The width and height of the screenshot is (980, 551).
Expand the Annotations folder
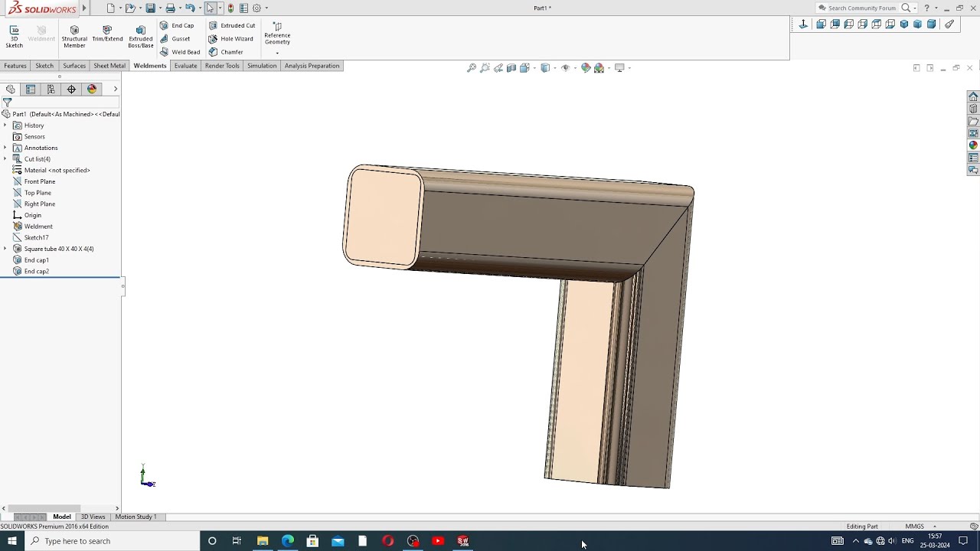pyautogui.click(x=5, y=148)
